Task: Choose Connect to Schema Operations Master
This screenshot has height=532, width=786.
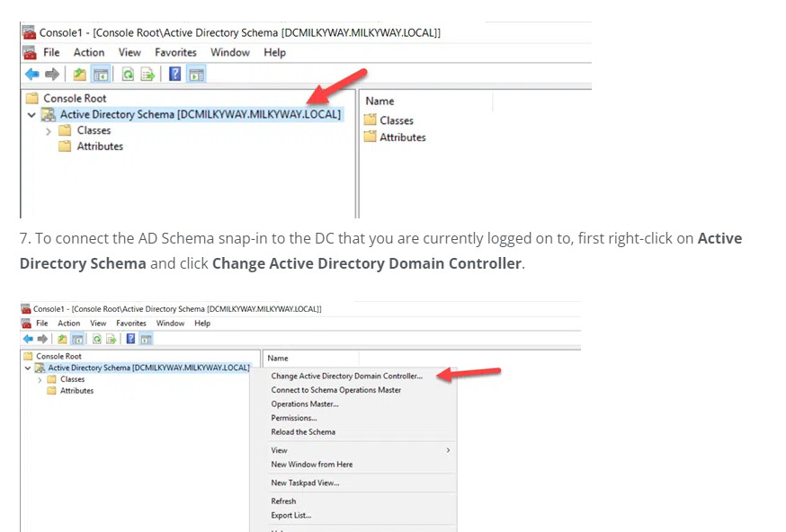Action: [x=335, y=390]
